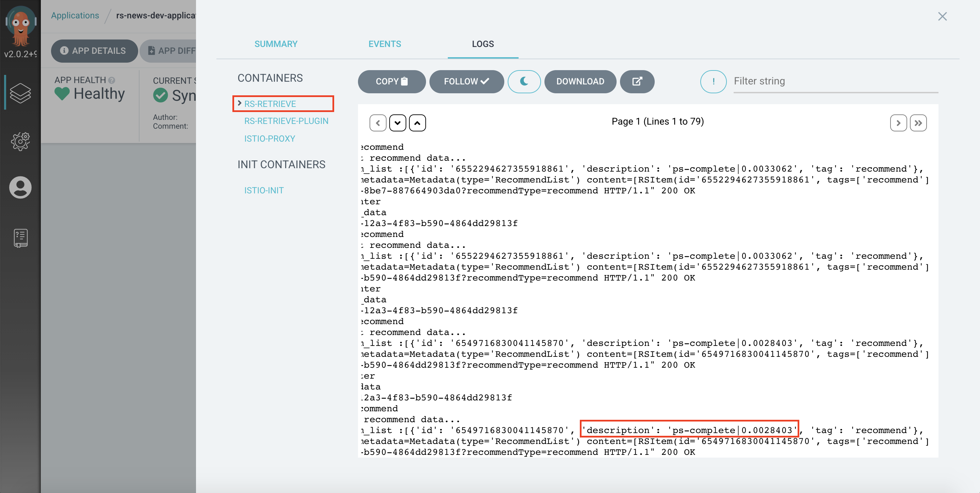Open the Applications breadcrumb link
The height and width of the screenshot is (493, 980).
[x=75, y=16]
